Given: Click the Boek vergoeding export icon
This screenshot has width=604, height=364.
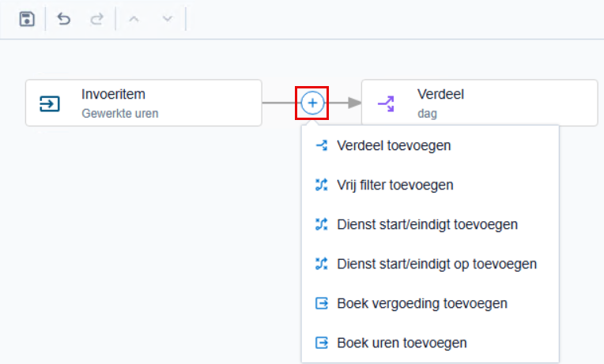Looking at the screenshot, I should point(322,303).
